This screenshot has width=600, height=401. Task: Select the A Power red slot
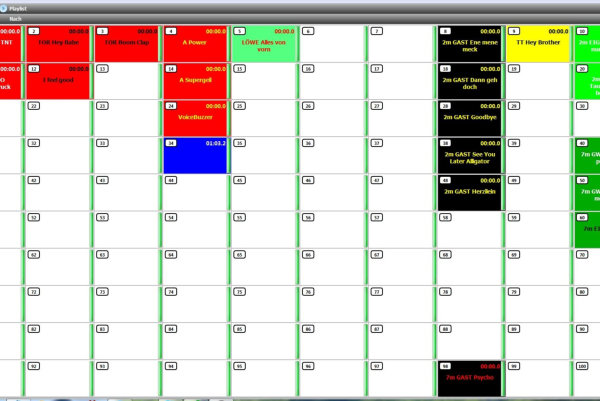pos(196,44)
